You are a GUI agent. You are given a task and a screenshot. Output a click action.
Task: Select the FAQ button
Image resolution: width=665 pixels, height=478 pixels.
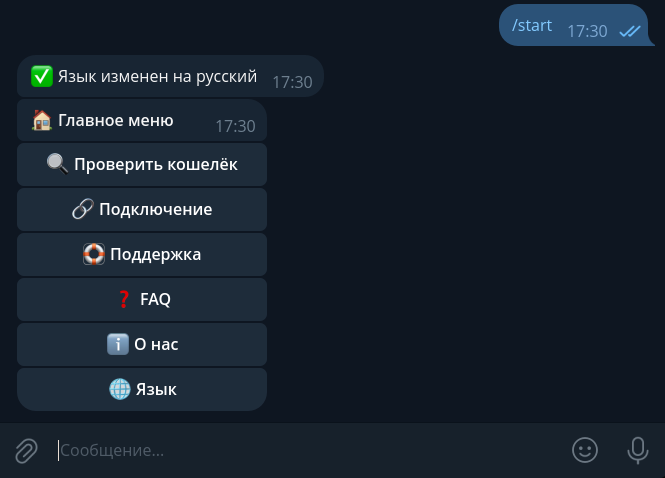point(142,299)
